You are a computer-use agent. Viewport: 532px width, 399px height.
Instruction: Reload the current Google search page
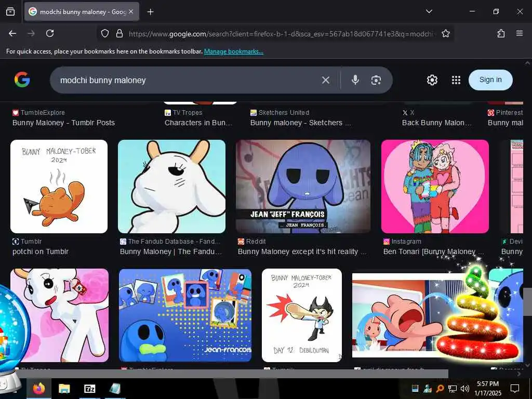coord(50,33)
